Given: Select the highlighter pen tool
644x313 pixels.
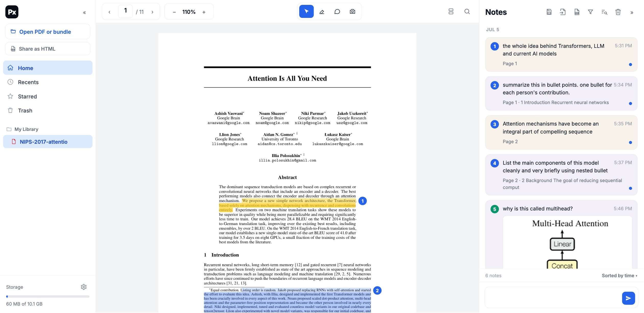Looking at the screenshot, I should pos(322,12).
